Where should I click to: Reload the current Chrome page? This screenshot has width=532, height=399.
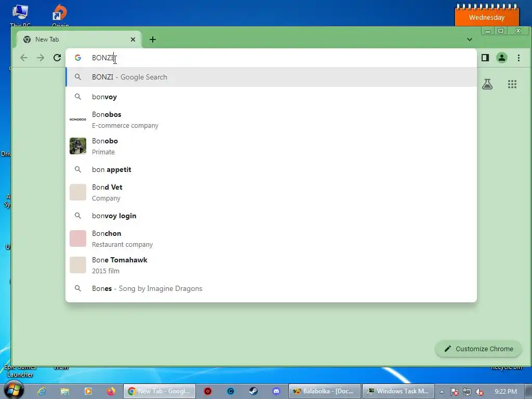[x=57, y=58]
